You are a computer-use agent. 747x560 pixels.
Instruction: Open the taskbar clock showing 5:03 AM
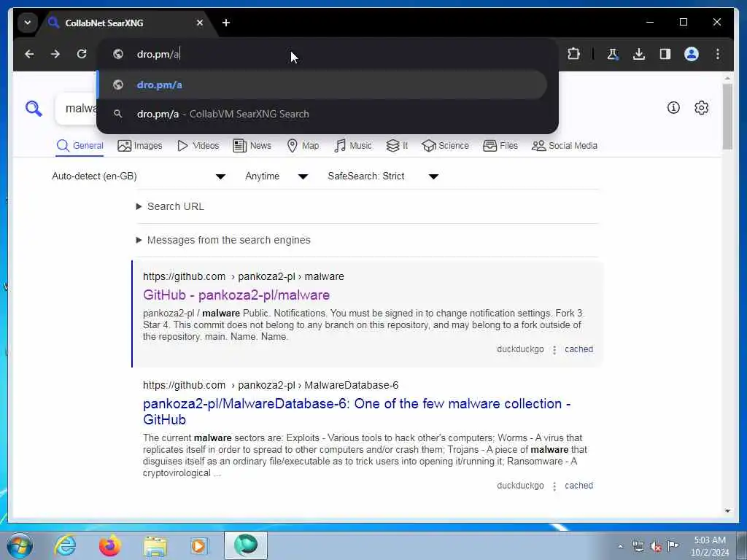click(x=710, y=547)
